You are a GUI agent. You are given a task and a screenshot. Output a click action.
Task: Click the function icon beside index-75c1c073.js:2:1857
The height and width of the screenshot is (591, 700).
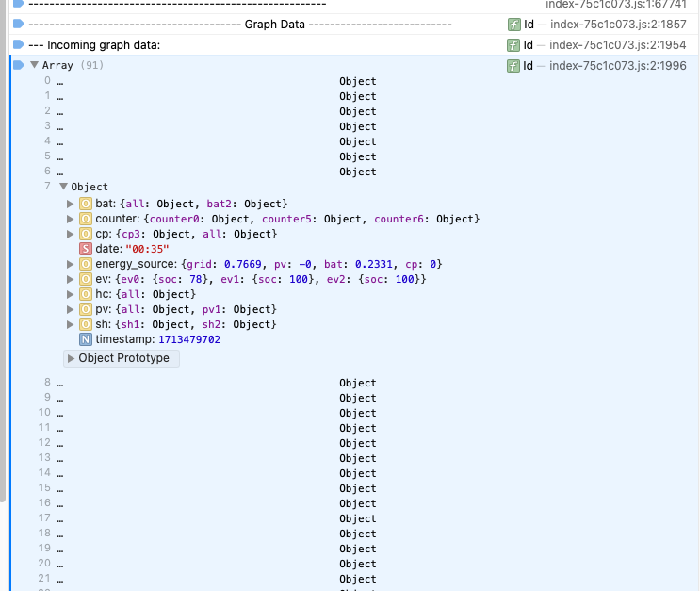(513, 25)
